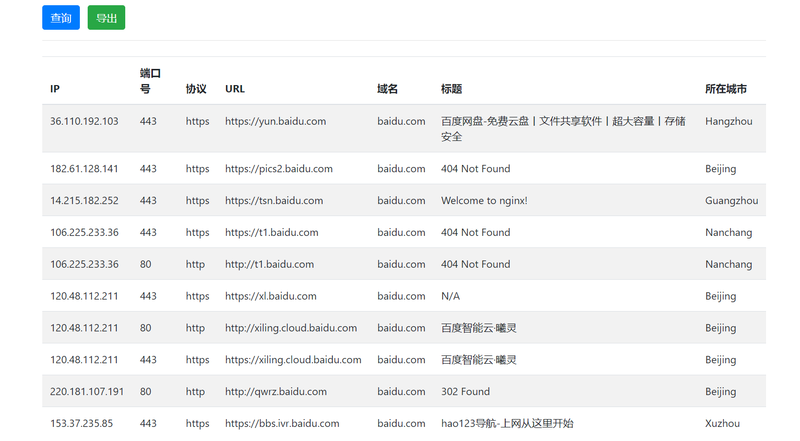Select the http://qwrz.baidu.com URL entry

coord(276,392)
